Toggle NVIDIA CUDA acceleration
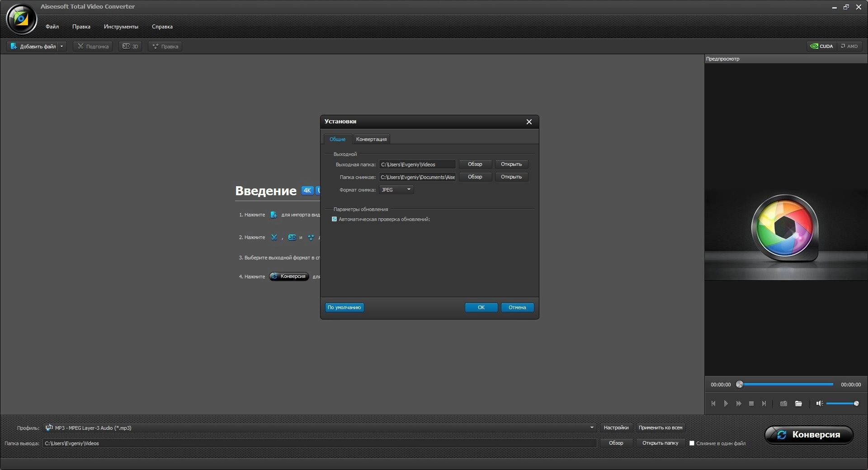This screenshot has height=470, width=868. [x=821, y=46]
